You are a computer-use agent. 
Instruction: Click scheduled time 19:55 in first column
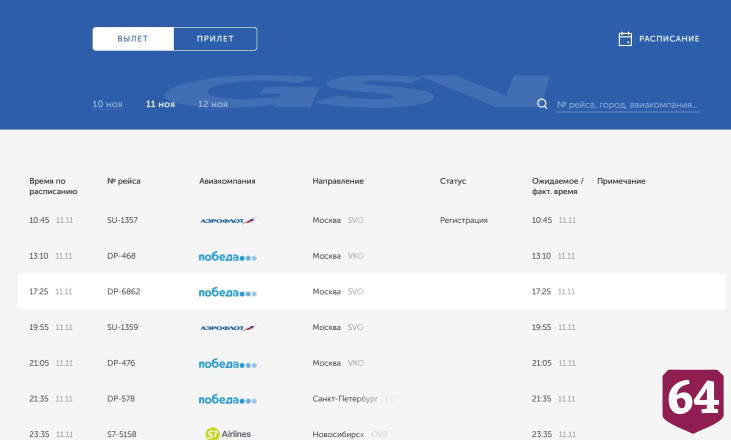pos(39,327)
